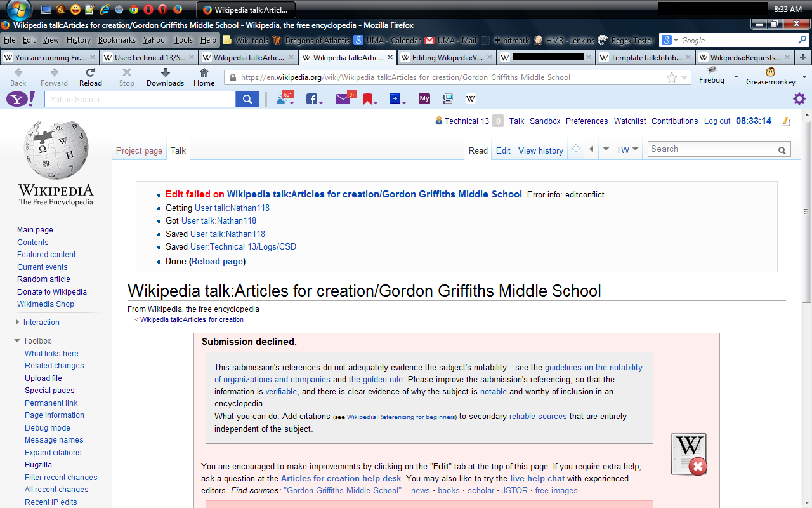Click Wikipedia search magnifier icon

[x=782, y=150]
